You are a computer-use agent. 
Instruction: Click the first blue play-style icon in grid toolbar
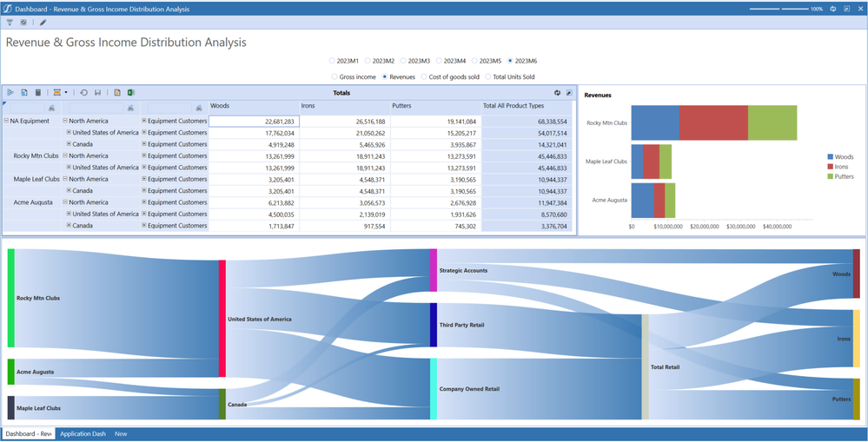[x=10, y=93]
